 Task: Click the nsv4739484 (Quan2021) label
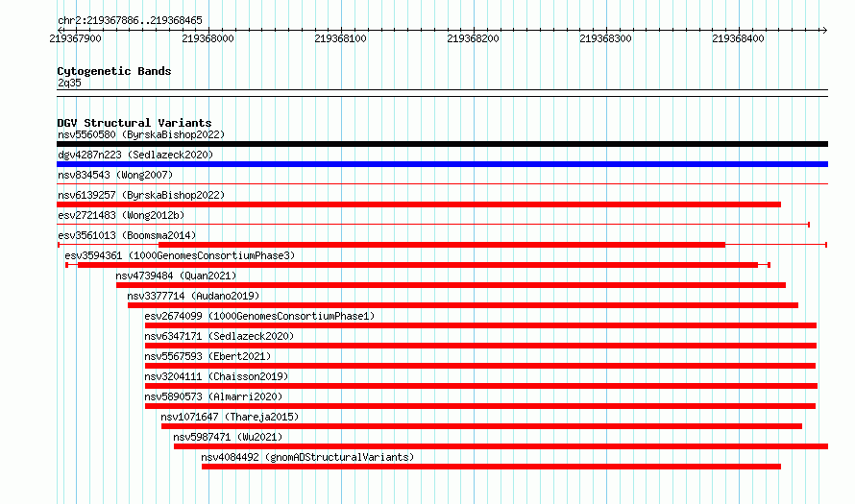(176, 276)
